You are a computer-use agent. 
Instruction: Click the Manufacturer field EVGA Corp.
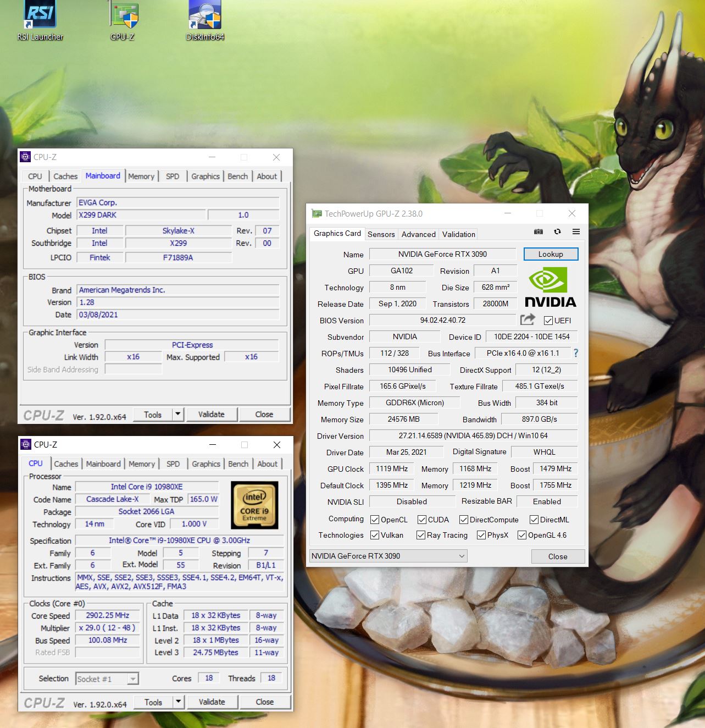[x=178, y=202]
